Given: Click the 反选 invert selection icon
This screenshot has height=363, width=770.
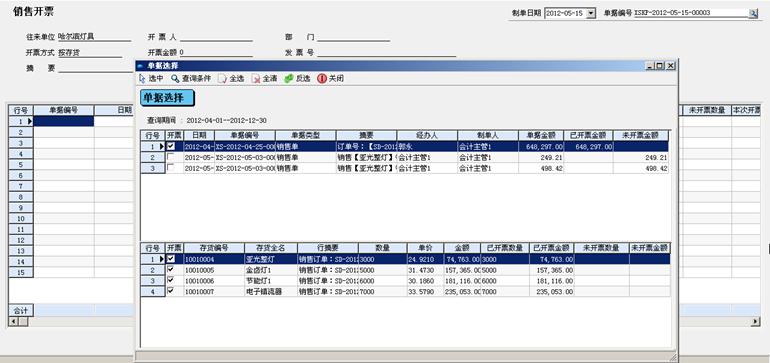Looking at the screenshot, I should [289, 78].
